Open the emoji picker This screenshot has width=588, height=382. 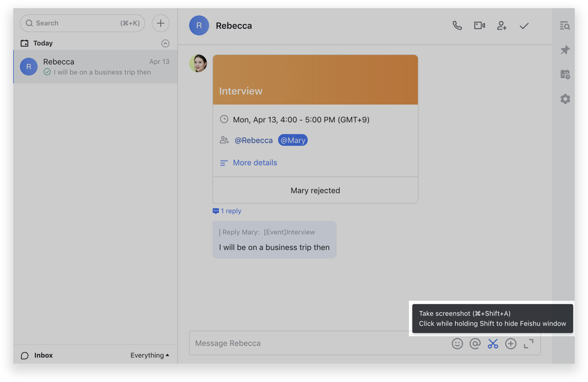click(457, 344)
